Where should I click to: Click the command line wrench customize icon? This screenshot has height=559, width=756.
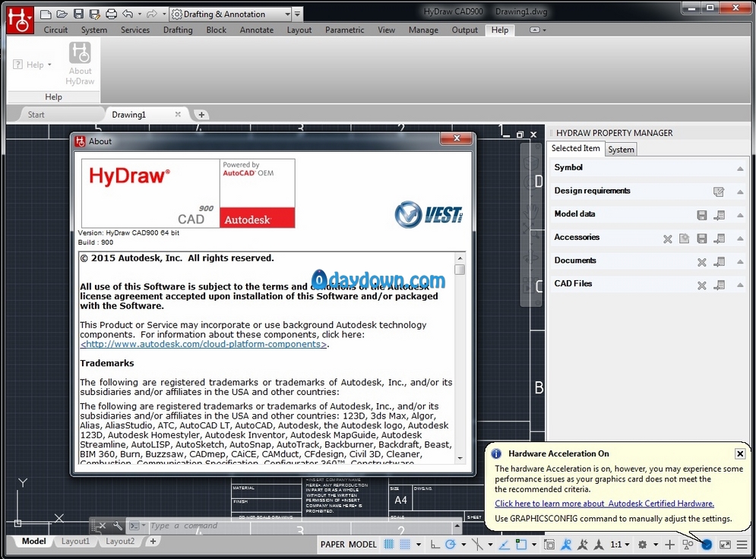click(x=118, y=526)
